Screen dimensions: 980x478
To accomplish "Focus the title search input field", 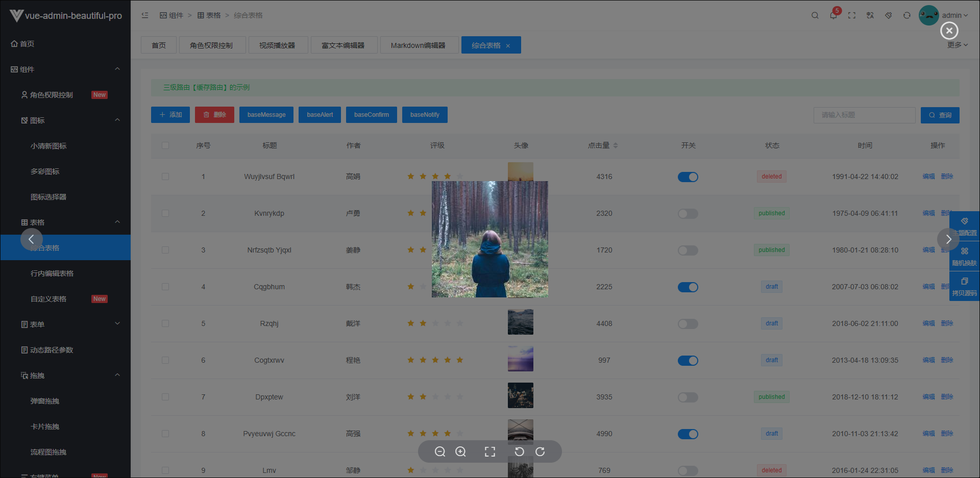I will 864,115.
